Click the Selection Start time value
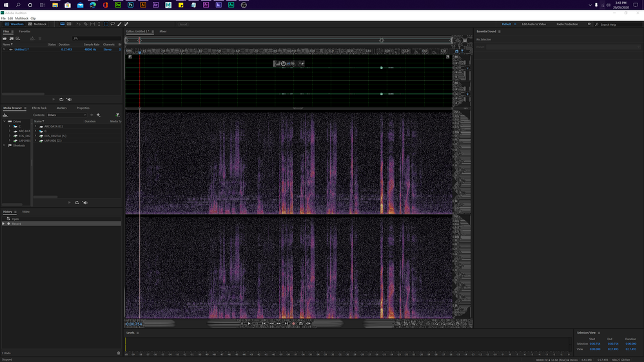 click(595, 343)
